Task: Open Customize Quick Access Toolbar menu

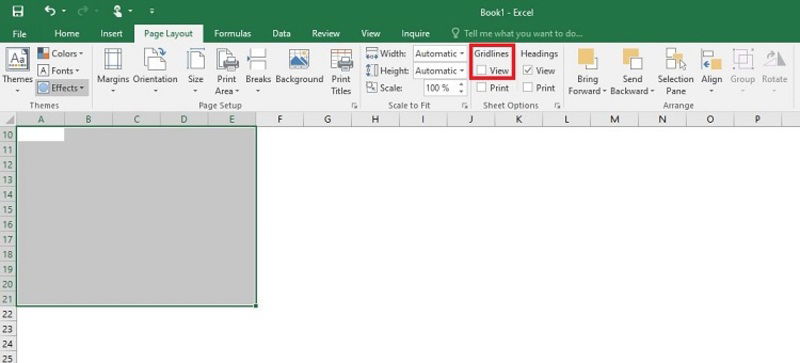Action: (x=152, y=11)
